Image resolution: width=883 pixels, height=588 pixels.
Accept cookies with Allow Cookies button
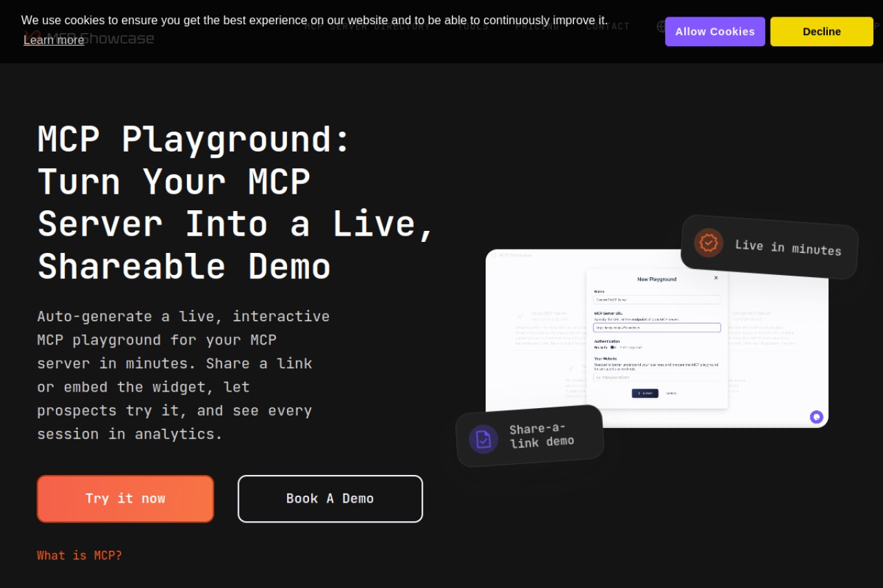(715, 32)
